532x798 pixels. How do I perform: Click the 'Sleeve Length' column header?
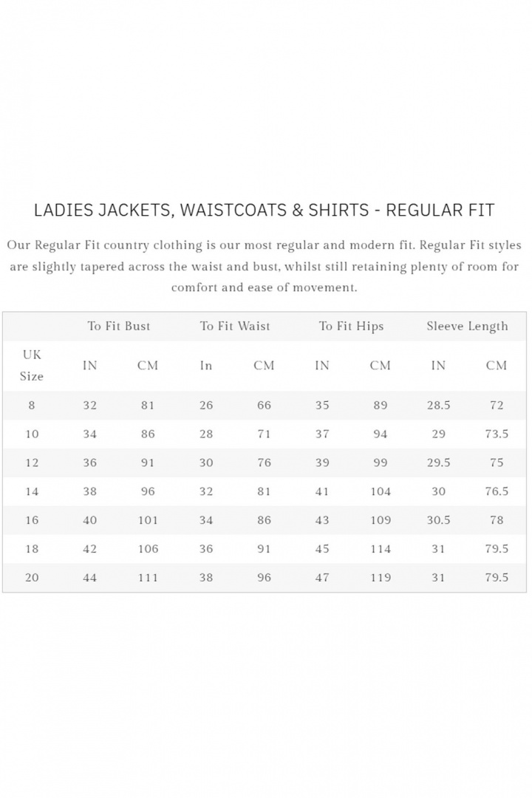pyautogui.click(x=467, y=326)
